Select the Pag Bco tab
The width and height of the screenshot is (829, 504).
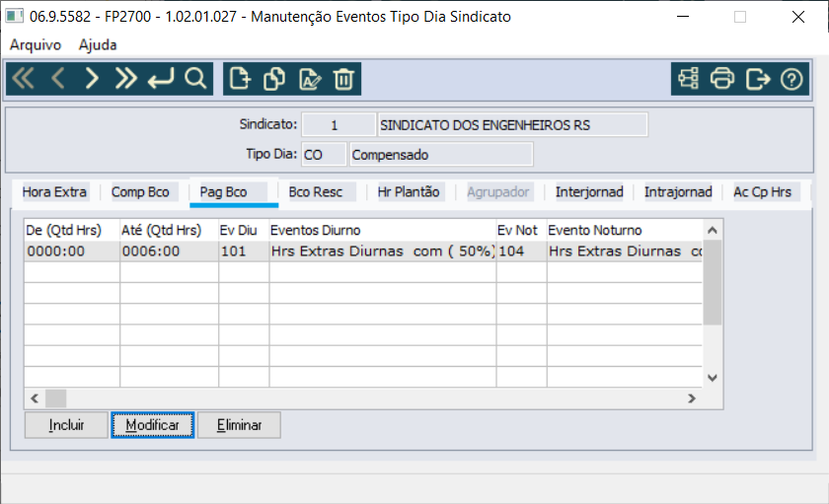[x=234, y=191]
